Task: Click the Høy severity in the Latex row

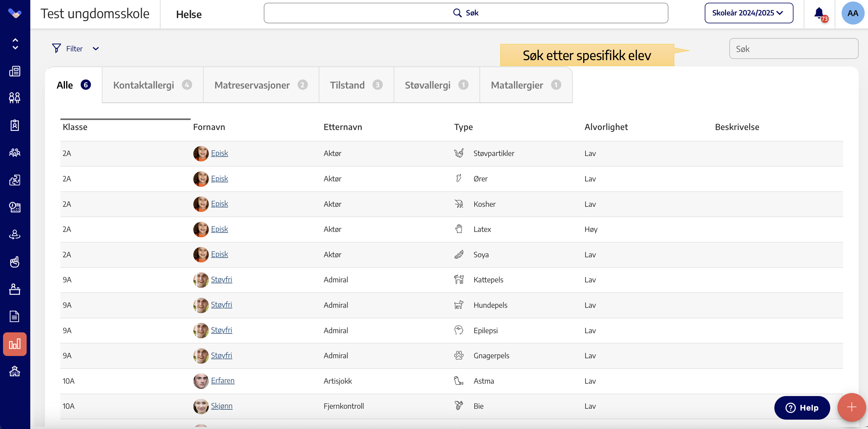Action: (591, 229)
